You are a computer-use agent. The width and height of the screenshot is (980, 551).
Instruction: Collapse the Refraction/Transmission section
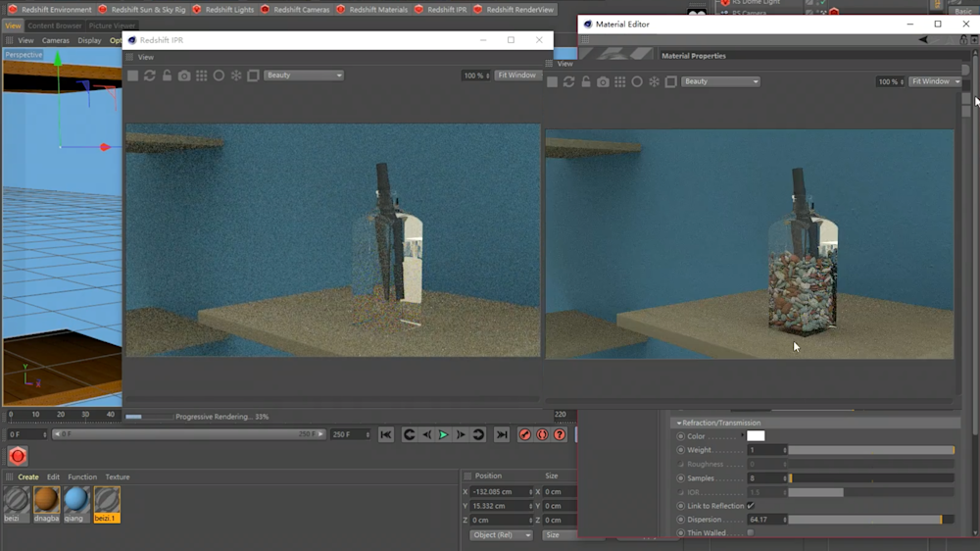[x=678, y=424]
